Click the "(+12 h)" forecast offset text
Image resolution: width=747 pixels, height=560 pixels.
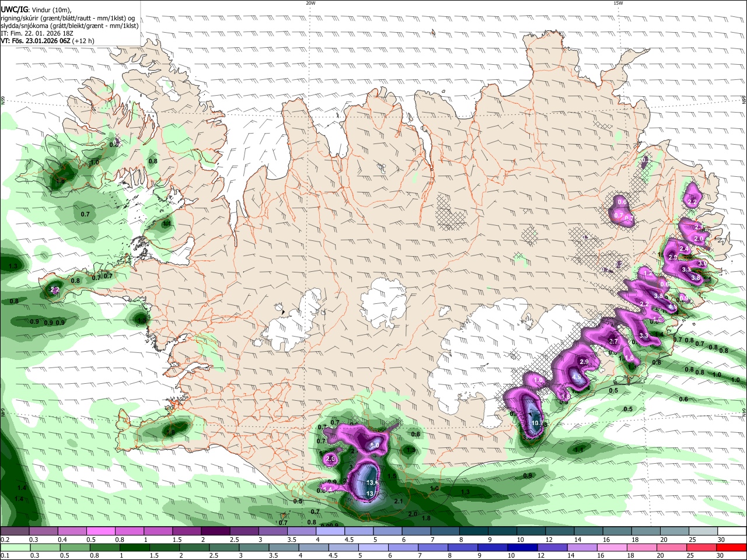pos(83,41)
